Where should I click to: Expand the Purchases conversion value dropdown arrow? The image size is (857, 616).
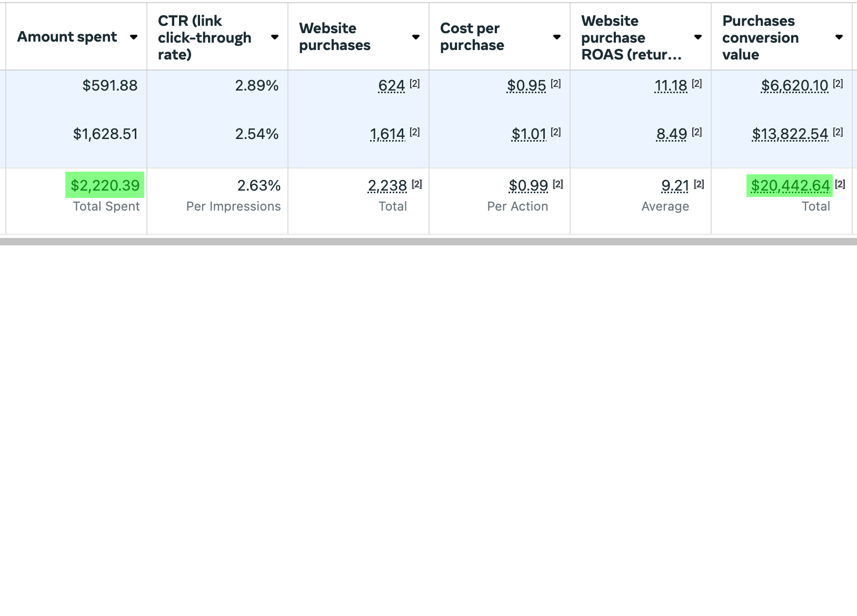[839, 37]
